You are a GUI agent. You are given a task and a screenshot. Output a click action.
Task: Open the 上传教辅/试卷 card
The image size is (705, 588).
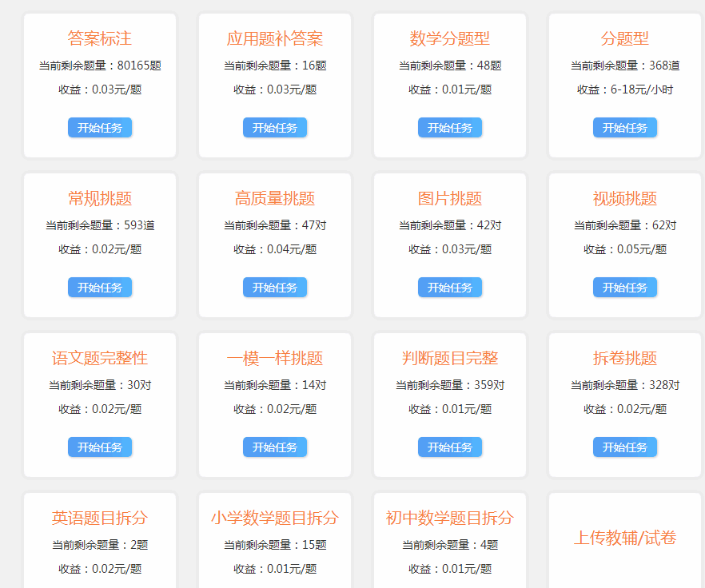(x=625, y=538)
